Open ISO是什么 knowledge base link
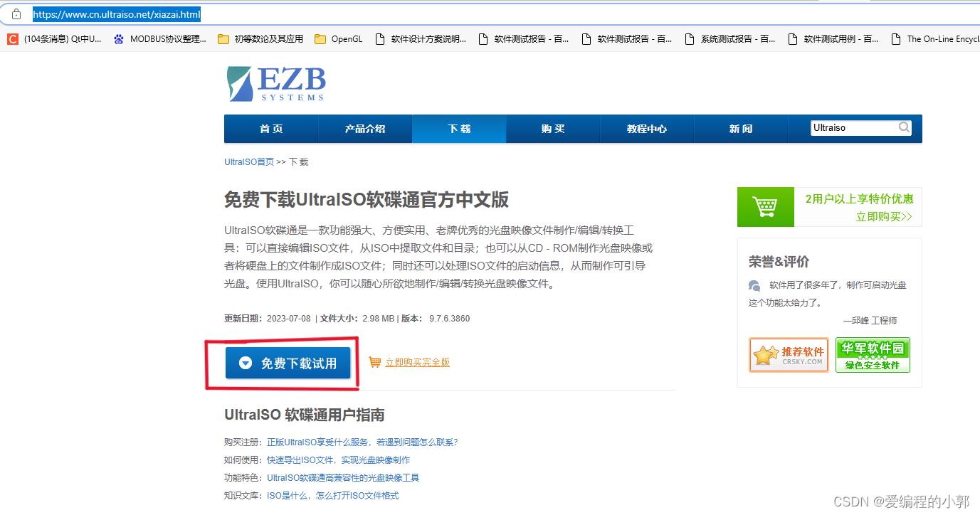This screenshot has width=980, height=515. [x=332, y=496]
